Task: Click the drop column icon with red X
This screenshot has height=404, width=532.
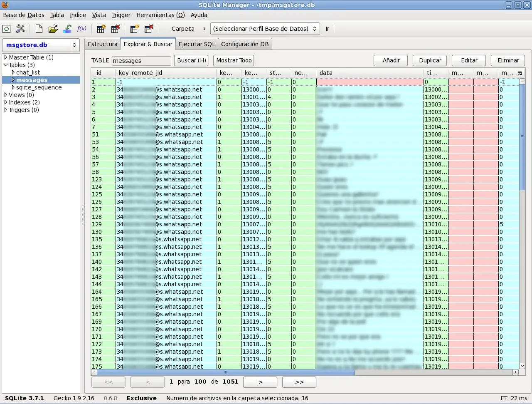Action: [x=149, y=29]
